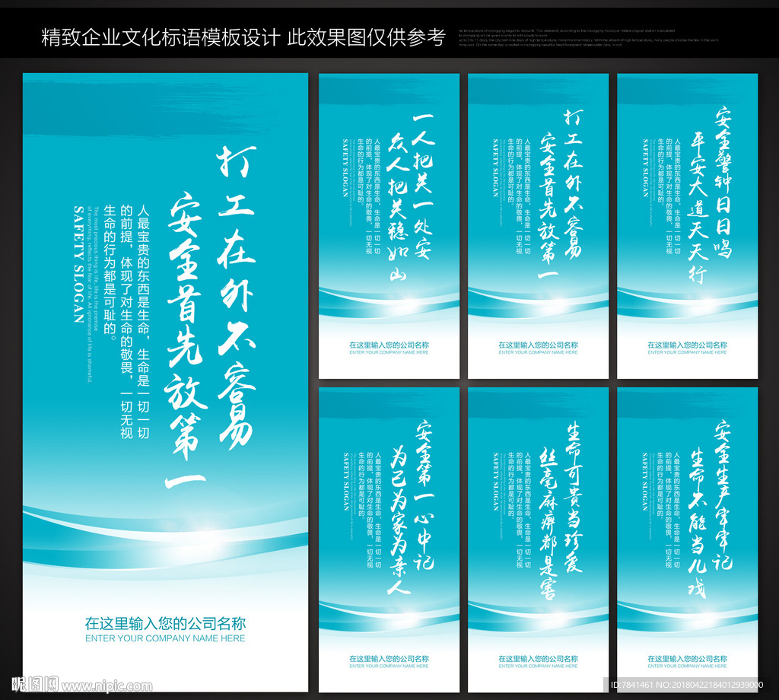Click the big poster's ENTER YOUR COMPANY NAME HERE

[165, 638]
